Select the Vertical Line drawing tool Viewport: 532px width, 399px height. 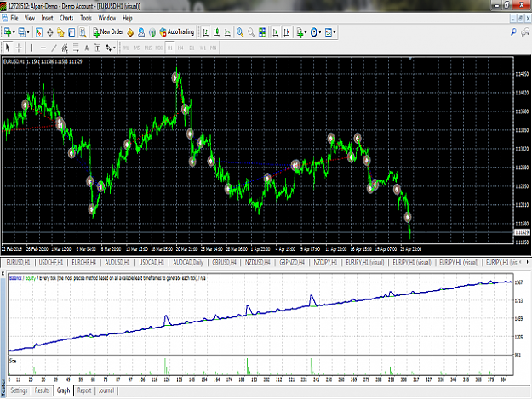click(x=31, y=48)
